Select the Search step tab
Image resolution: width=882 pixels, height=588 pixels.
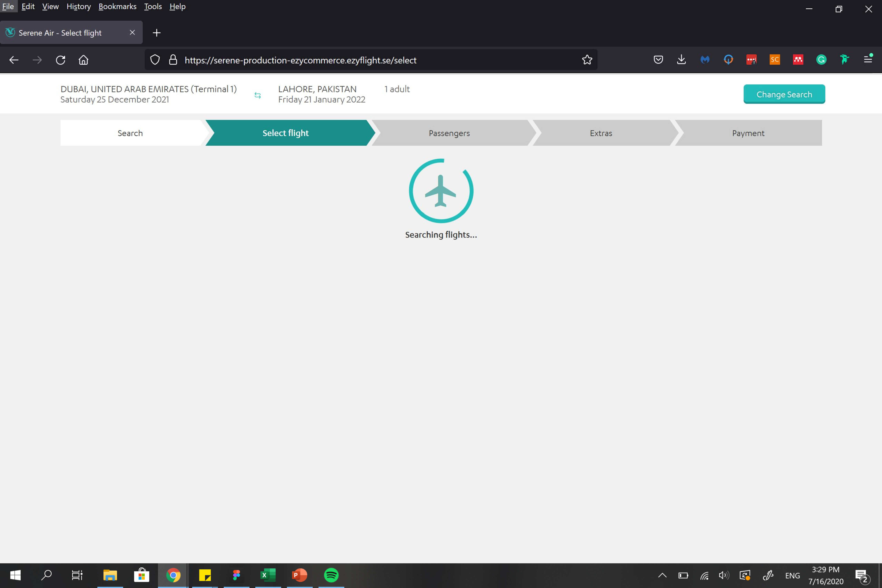point(130,132)
